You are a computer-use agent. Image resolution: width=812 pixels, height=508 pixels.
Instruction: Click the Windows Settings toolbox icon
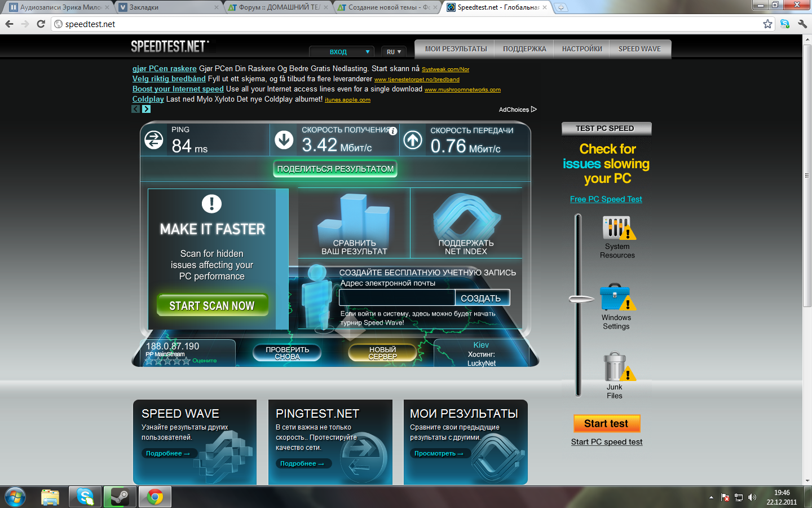[617, 297]
